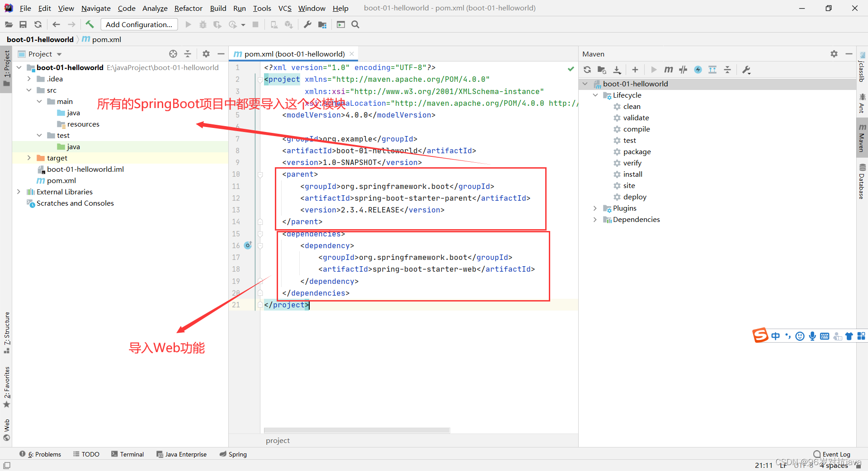Screen dimensions: 868x471
Task: Open Project panel gear options
Action: pyautogui.click(x=206, y=54)
